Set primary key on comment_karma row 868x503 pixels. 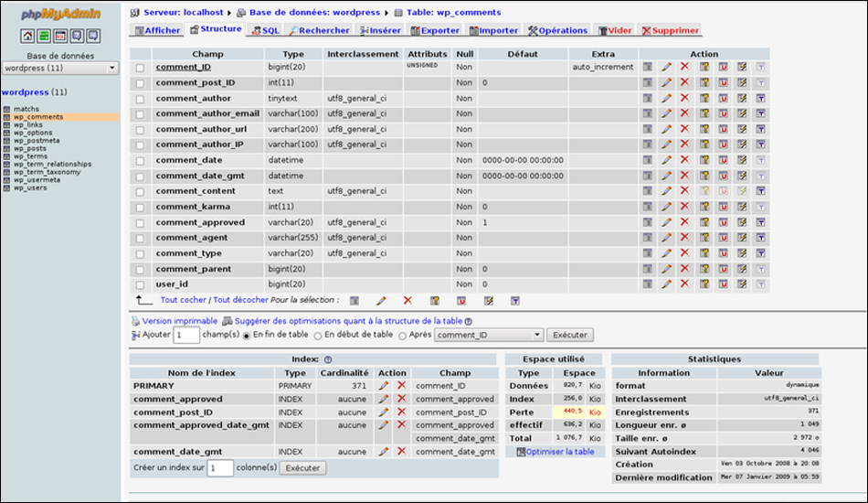(x=704, y=207)
